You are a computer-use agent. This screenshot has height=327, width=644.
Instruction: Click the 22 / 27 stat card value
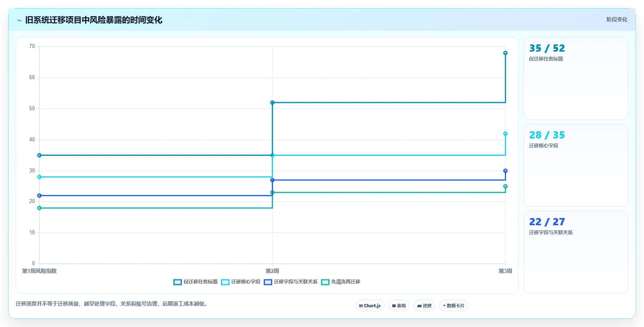click(x=547, y=222)
